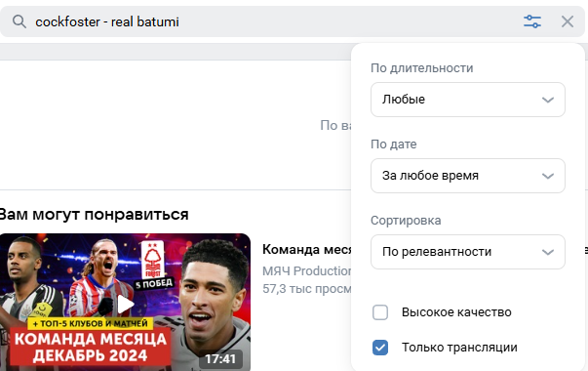This screenshot has width=588, height=371.
Task: Click the 17:41 duration badge
Action: tap(220, 358)
